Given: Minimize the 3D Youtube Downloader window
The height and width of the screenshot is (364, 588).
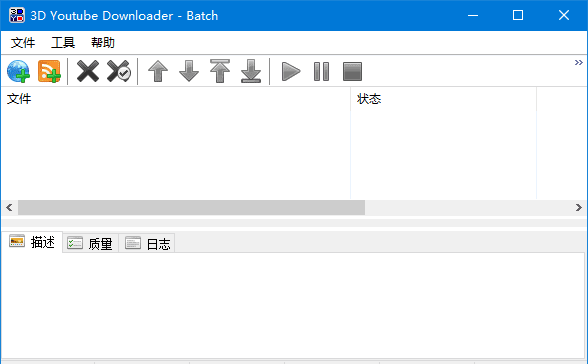Looking at the screenshot, I should [473, 15].
